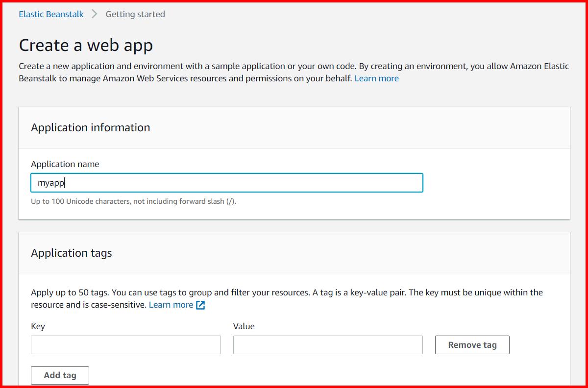Click inside the tag Key input box

click(x=125, y=344)
